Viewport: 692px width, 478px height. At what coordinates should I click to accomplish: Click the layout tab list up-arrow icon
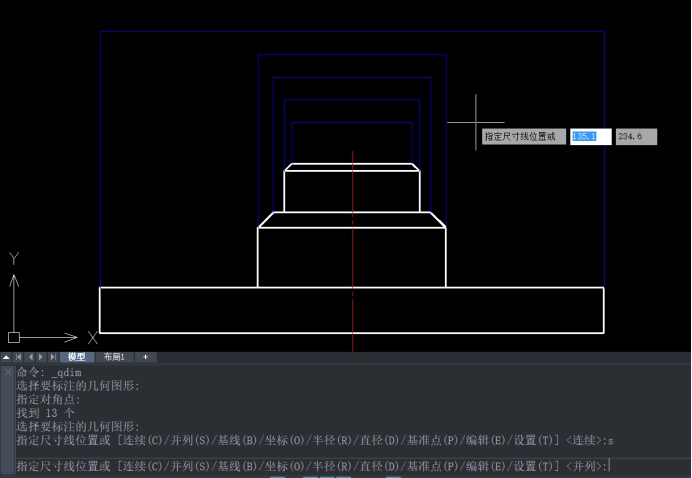(x=6, y=357)
